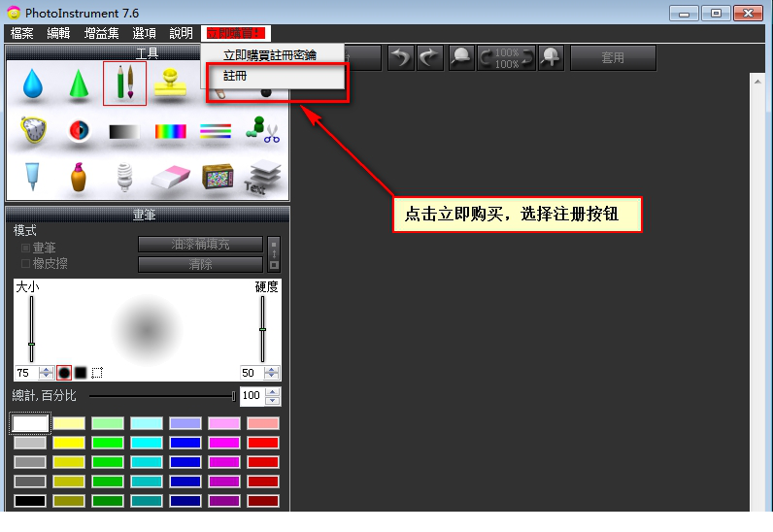Click the 套用 button
The width and height of the screenshot is (773, 532).
pos(613,57)
